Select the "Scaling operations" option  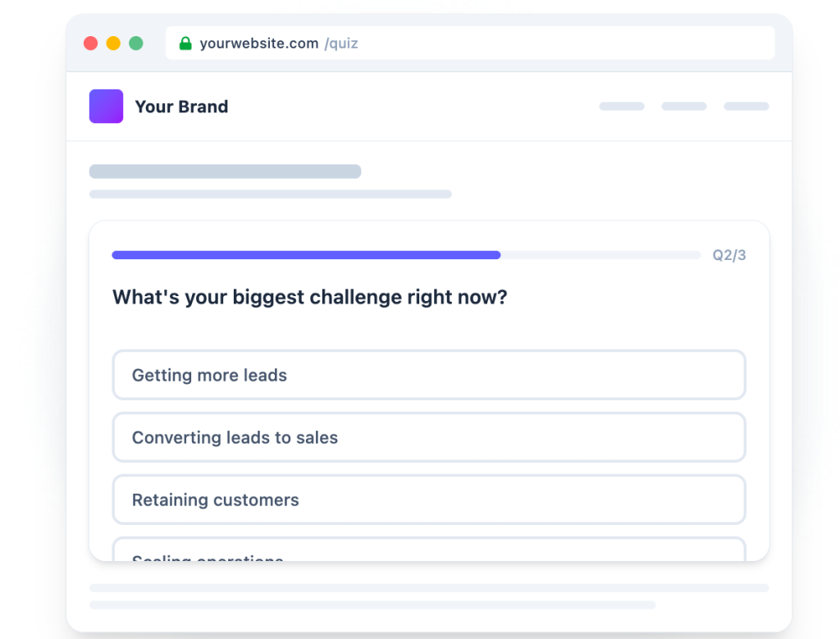[429, 558]
